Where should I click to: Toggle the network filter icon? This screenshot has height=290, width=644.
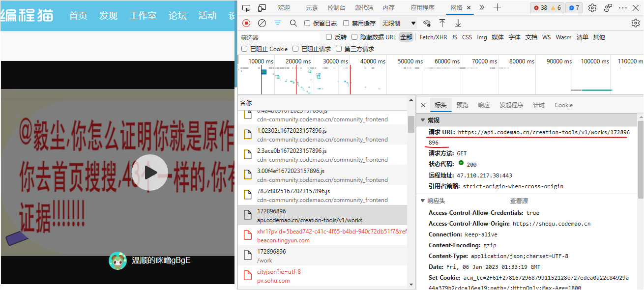278,23
